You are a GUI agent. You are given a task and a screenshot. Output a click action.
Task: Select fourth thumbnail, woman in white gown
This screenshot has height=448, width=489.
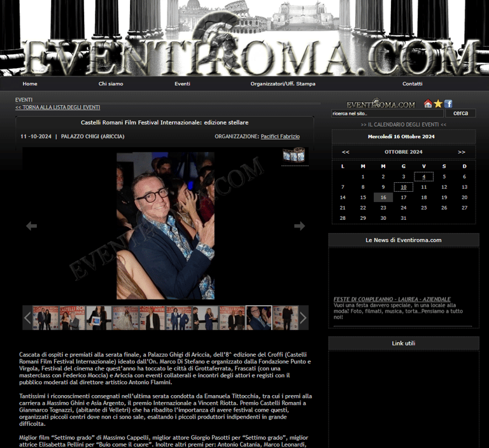pos(125,318)
